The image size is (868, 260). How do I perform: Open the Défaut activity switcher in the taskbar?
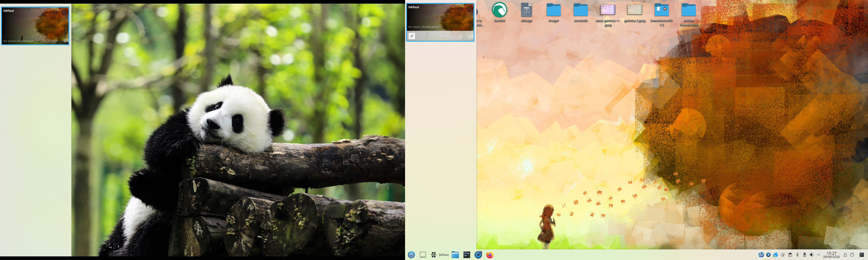tap(440, 255)
